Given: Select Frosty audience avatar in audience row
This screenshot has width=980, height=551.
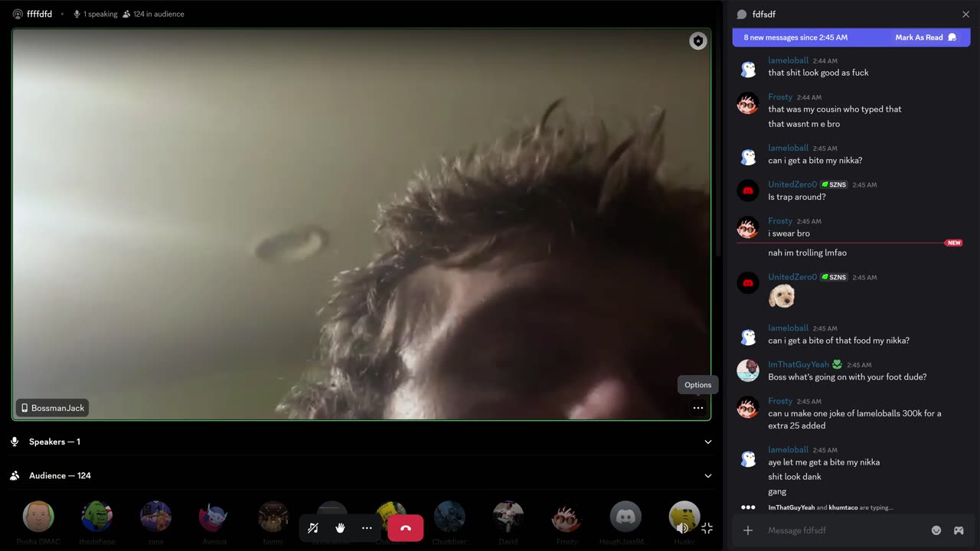Looking at the screenshot, I should (567, 517).
